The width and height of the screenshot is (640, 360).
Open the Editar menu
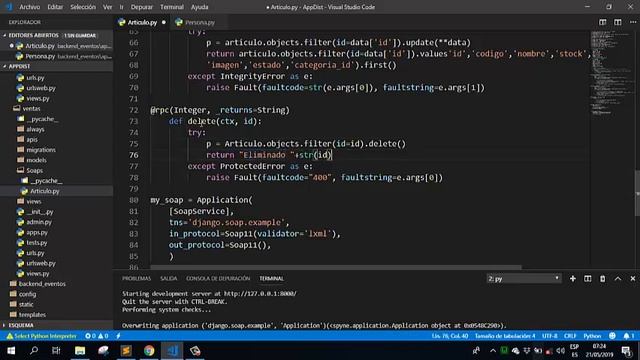coord(55,7)
